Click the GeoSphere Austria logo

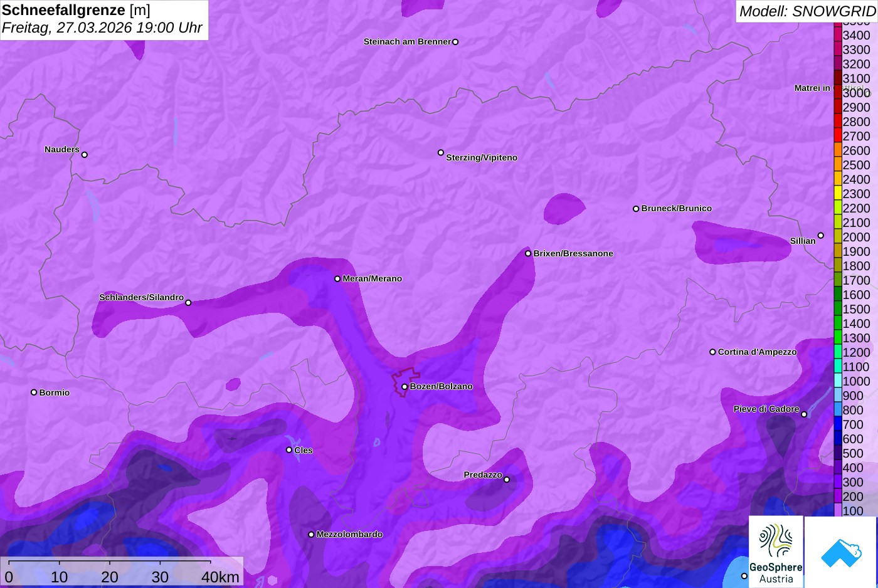pos(776,552)
